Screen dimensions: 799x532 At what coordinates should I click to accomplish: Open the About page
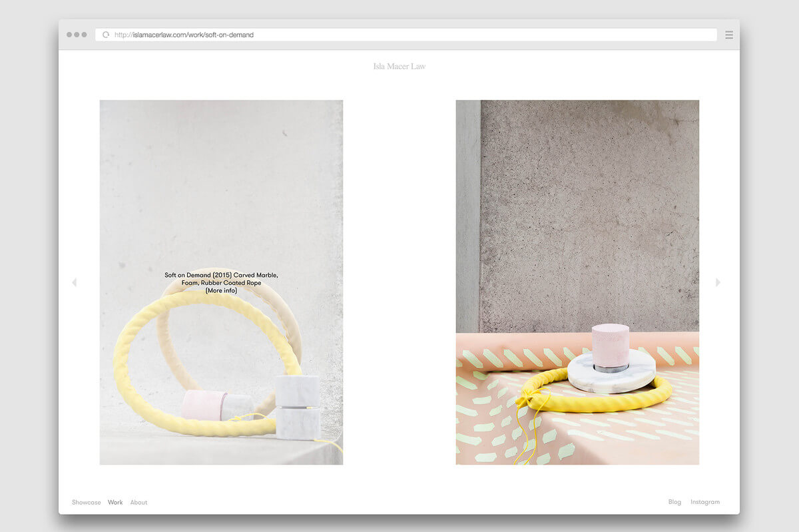pos(138,502)
